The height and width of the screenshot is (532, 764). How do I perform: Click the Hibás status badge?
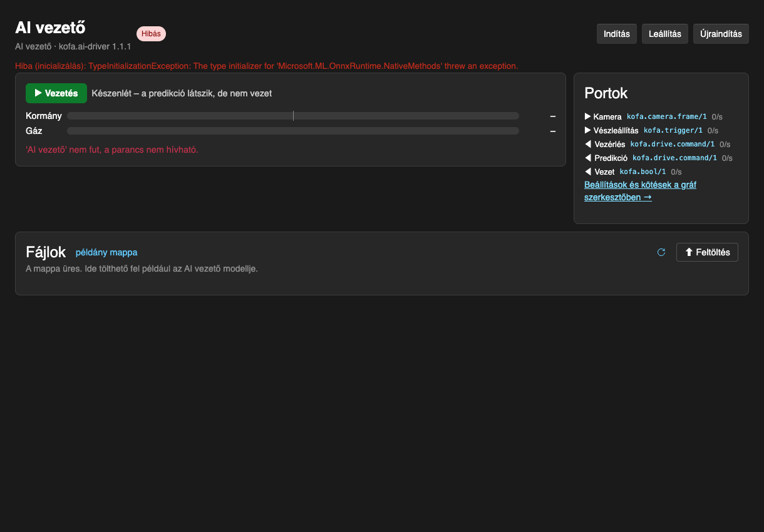pyautogui.click(x=151, y=34)
